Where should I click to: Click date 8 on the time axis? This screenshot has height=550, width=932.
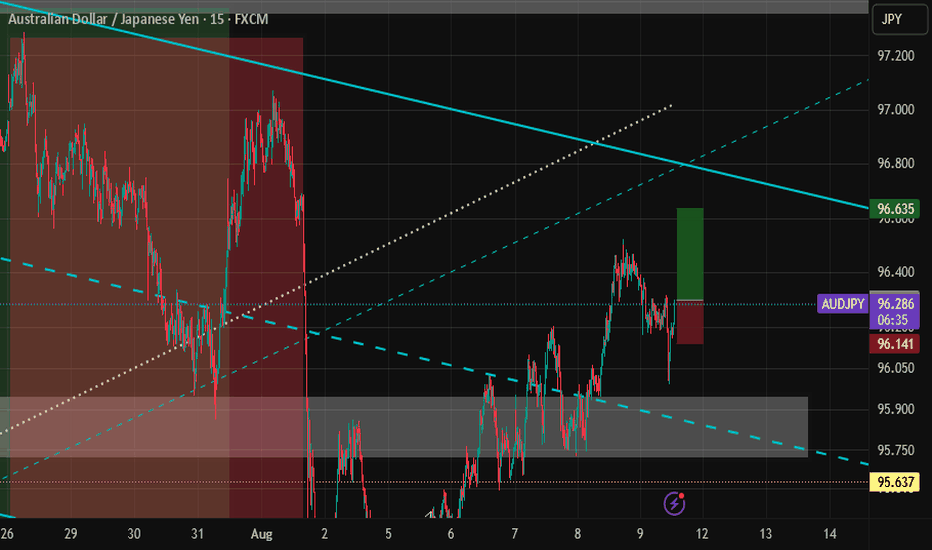tap(578, 533)
